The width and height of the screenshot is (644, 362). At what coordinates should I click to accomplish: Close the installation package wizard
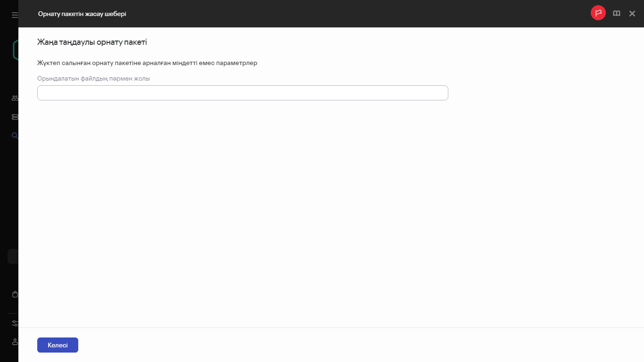click(x=632, y=14)
